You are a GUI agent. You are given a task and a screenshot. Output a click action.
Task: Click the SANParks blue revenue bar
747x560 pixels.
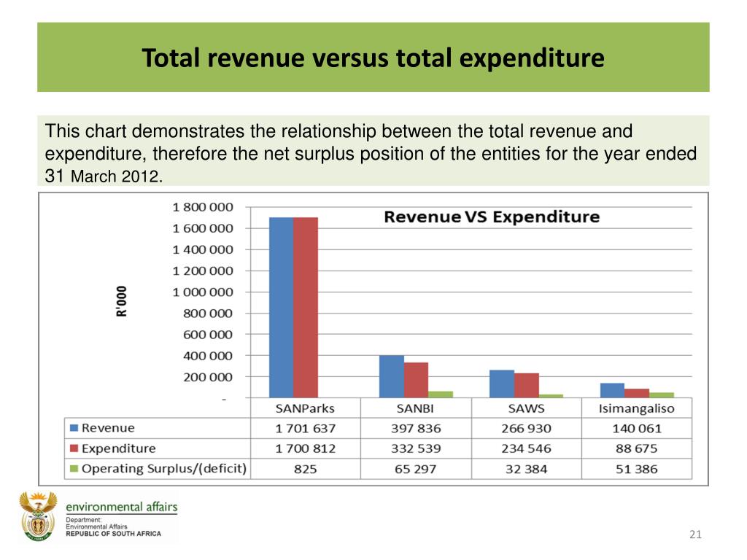coord(281,307)
